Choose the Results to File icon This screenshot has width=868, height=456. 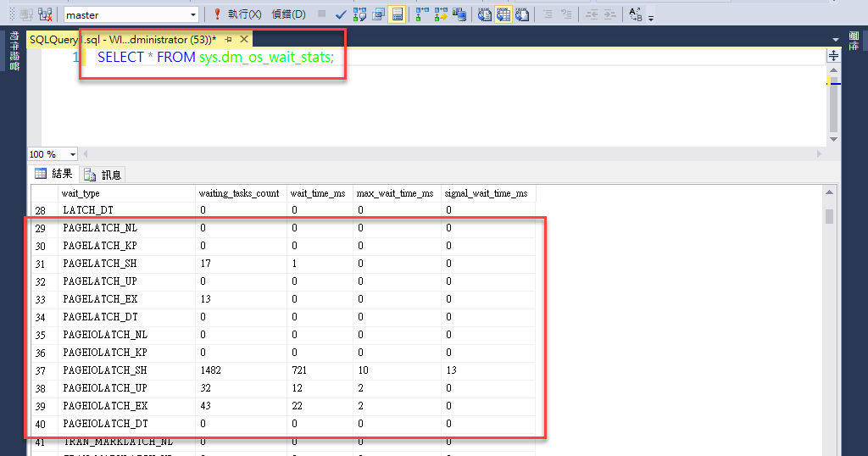point(522,14)
